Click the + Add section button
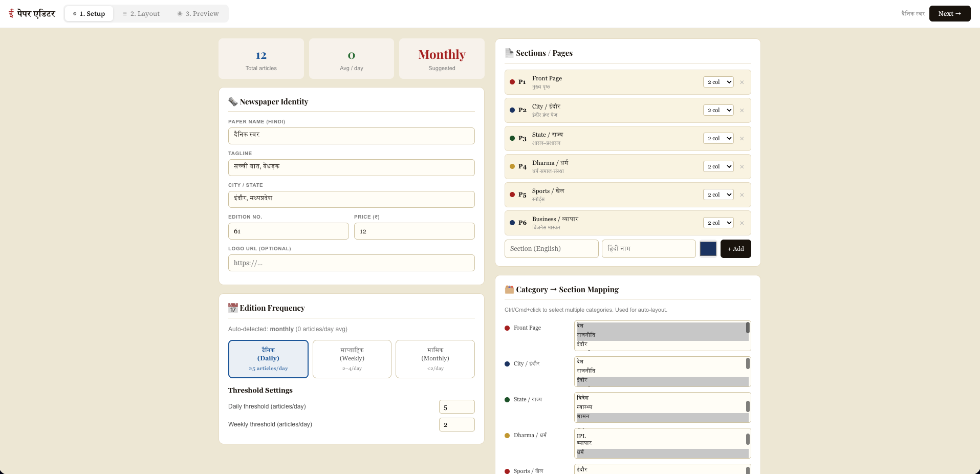The height and width of the screenshot is (474, 980). pyautogui.click(x=735, y=249)
